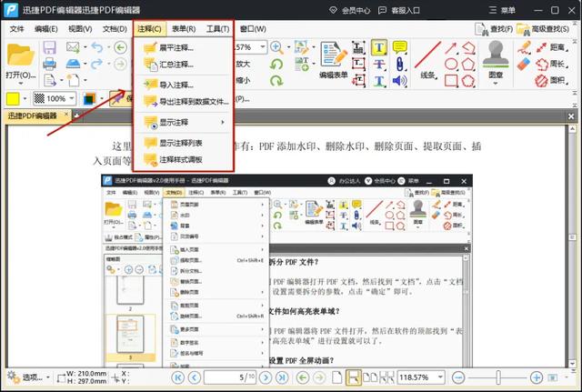Click the zoom slider handle in the status bar
The image size is (582, 392).
tap(498, 377)
